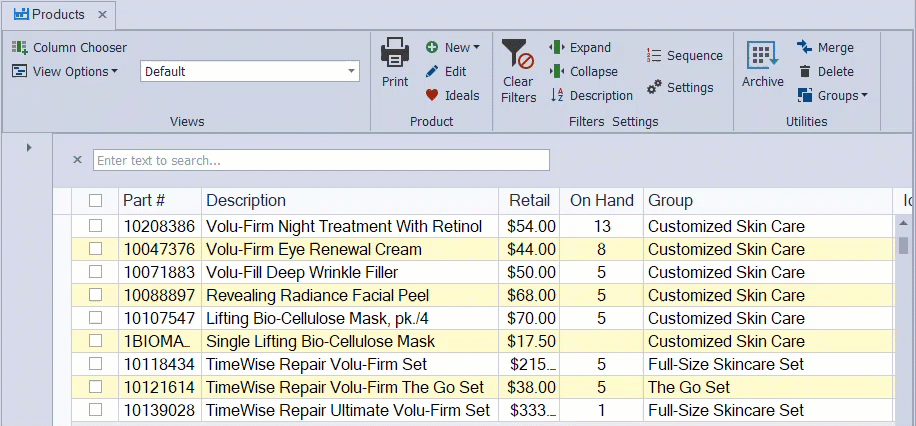Expand the left side panel arrow
Viewport: 916px width, 426px height.
(x=29, y=148)
